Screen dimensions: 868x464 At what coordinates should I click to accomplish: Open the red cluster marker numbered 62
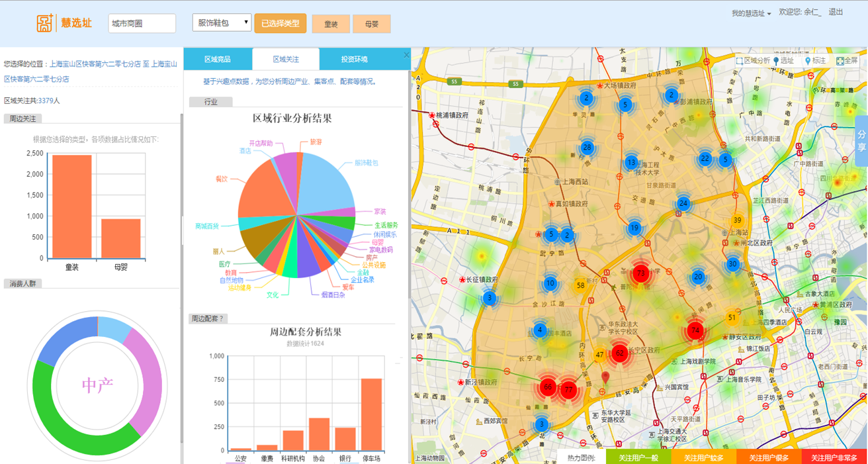pyautogui.click(x=619, y=353)
